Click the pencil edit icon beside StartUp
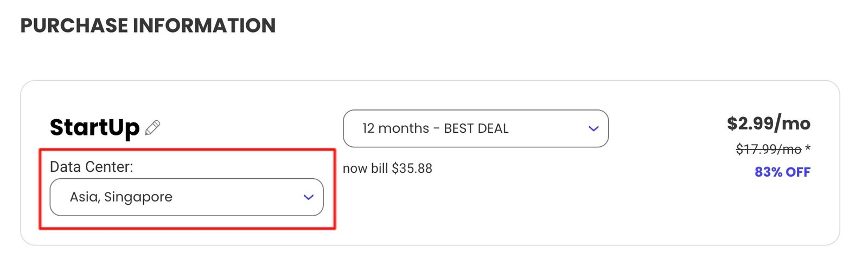The height and width of the screenshot is (279, 868). (152, 127)
